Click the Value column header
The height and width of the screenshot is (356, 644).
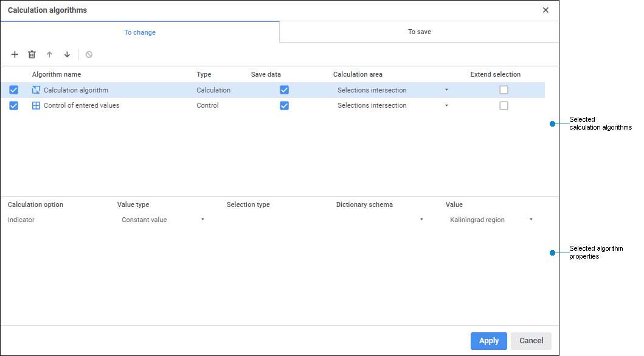(454, 204)
